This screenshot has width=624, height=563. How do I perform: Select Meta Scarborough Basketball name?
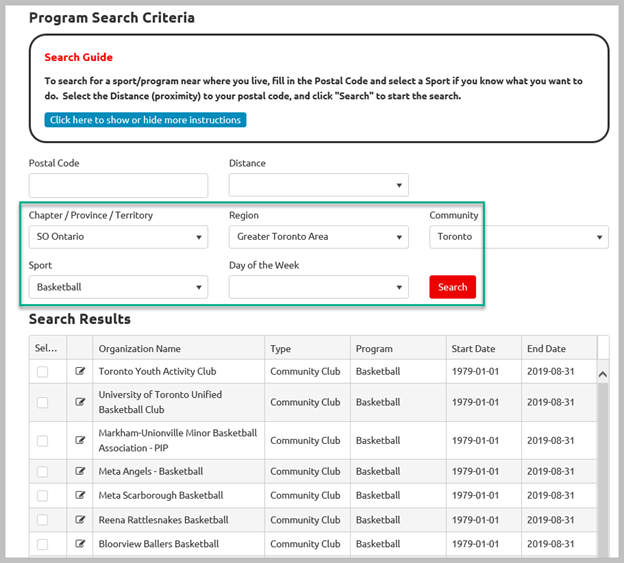161,495
